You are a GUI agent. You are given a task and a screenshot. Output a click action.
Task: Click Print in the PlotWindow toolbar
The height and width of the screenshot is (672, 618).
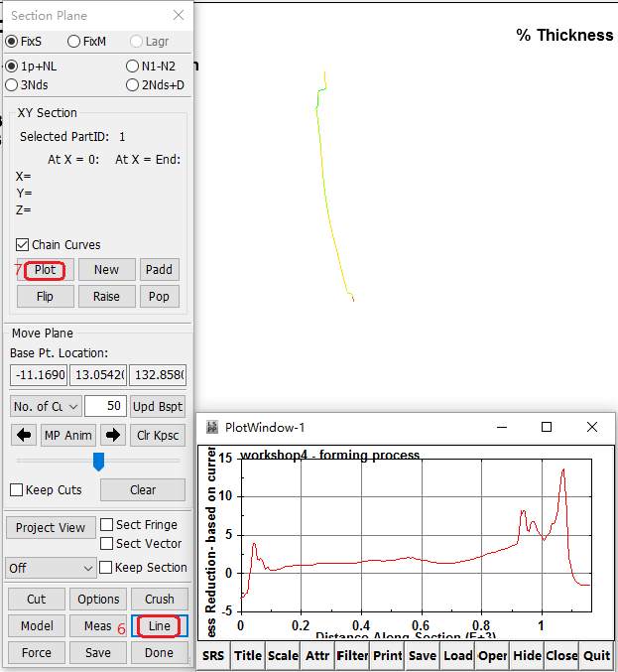388,656
